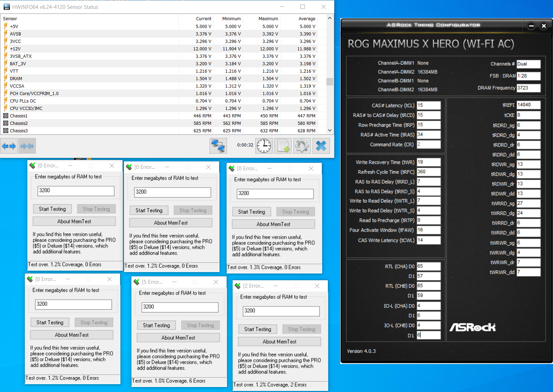Click the RAS# Active Time (tRAS) field
This screenshot has width=553, height=392.
coord(429,135)
